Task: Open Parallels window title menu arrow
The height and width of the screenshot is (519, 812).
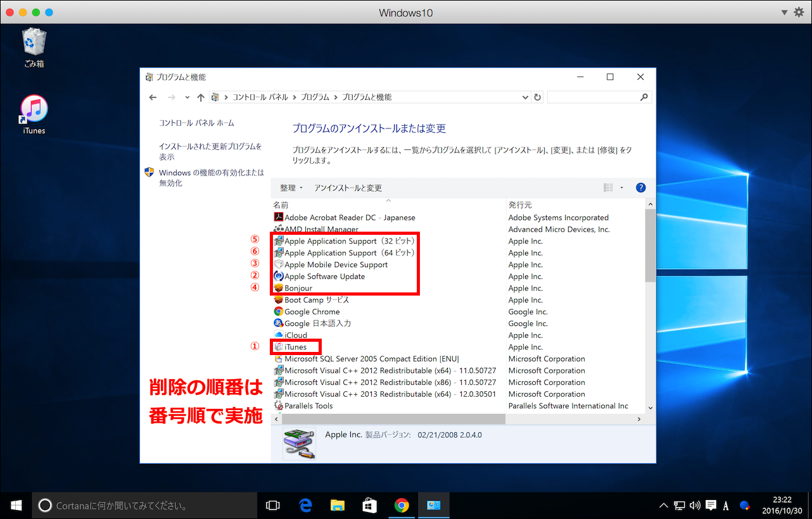Action: point(784,12)
